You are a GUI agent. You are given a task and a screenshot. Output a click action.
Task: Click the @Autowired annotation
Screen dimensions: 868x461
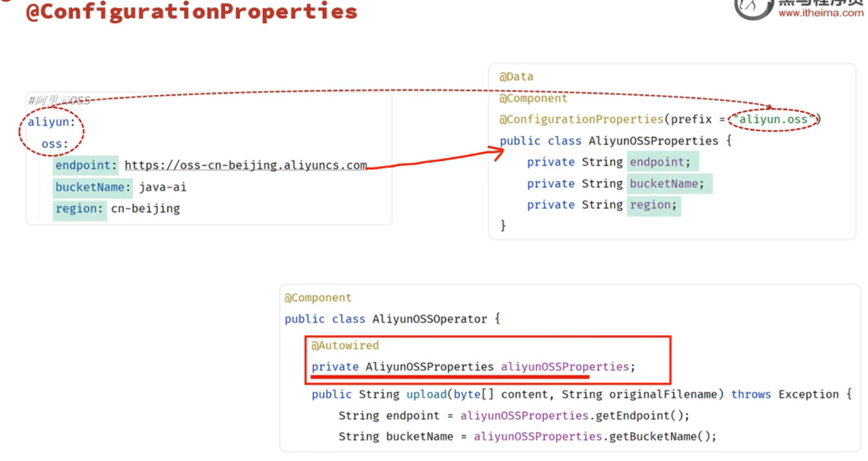[x=345, y=345]
